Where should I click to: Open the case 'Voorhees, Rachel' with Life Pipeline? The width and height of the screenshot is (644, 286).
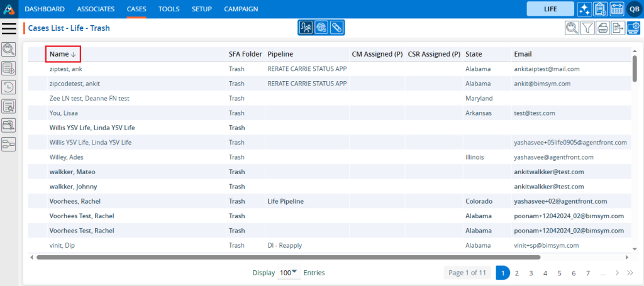click(x=75, y=201)
